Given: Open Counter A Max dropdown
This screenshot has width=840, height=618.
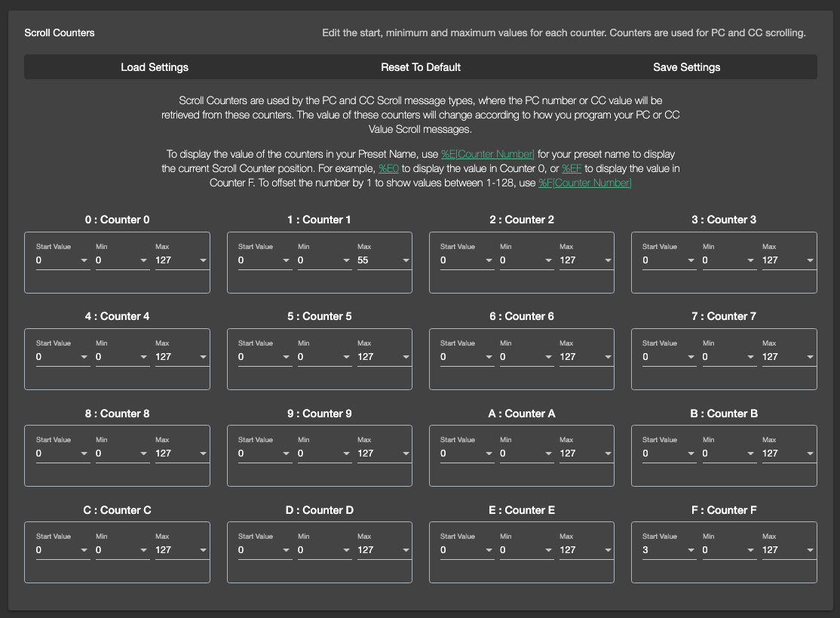Looking at the screenshot, I should point(586,454).
